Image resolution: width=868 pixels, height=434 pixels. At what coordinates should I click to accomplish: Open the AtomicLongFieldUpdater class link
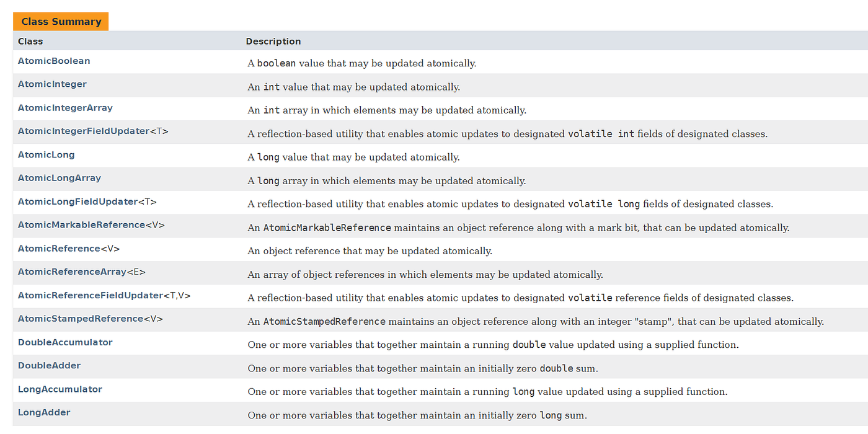(x=77, y=201)
